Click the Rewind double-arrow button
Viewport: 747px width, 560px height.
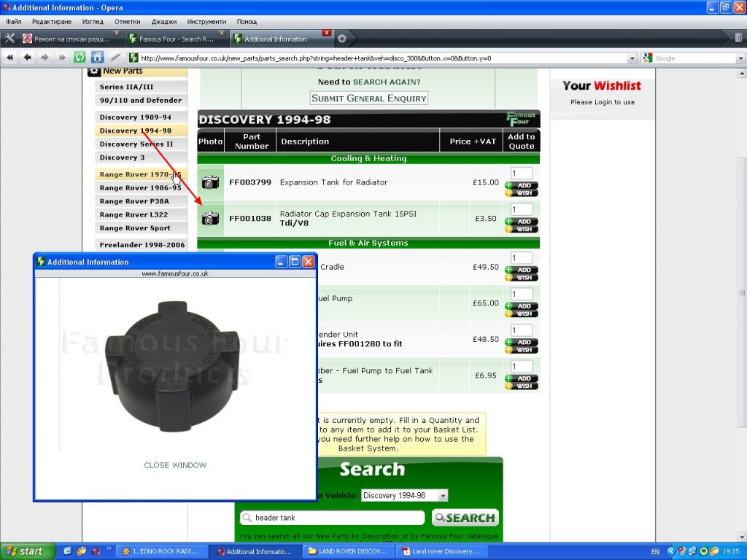tap(9, 58)
